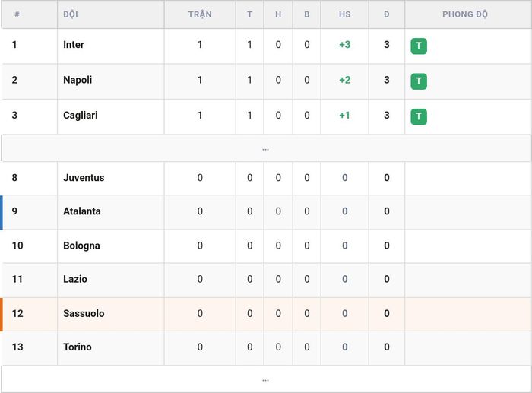Click Inter's green T form badge

tap(419, 46)
